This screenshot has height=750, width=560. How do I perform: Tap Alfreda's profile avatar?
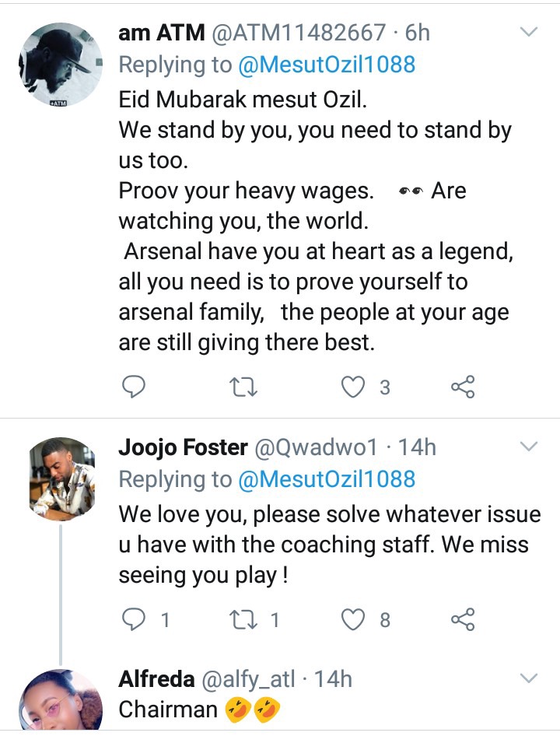[62, 700]
